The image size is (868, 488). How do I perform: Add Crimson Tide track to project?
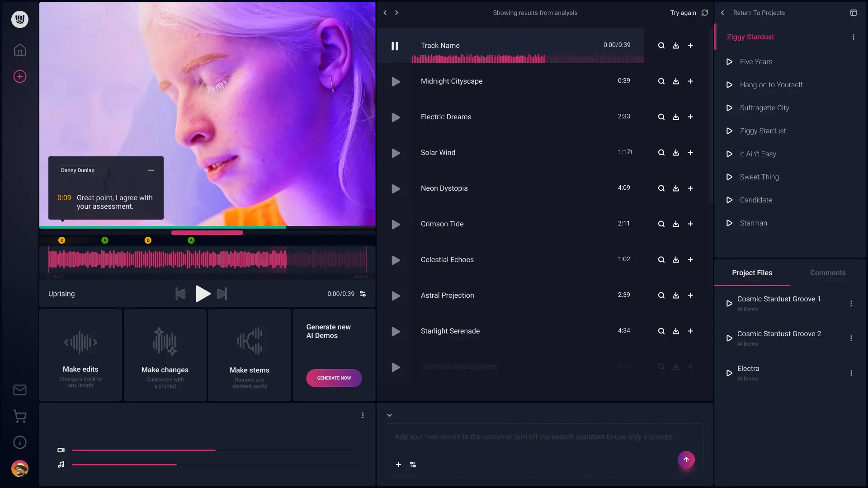(x=690, y=224)
